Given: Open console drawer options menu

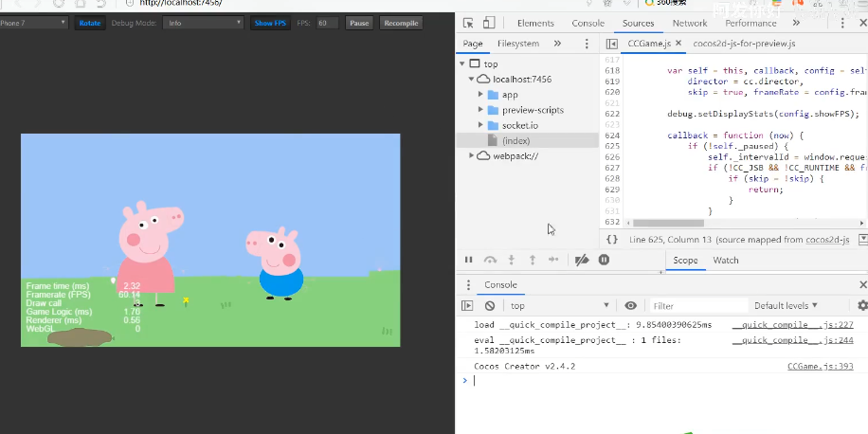Looking at the screenshot, I should 468,284.
